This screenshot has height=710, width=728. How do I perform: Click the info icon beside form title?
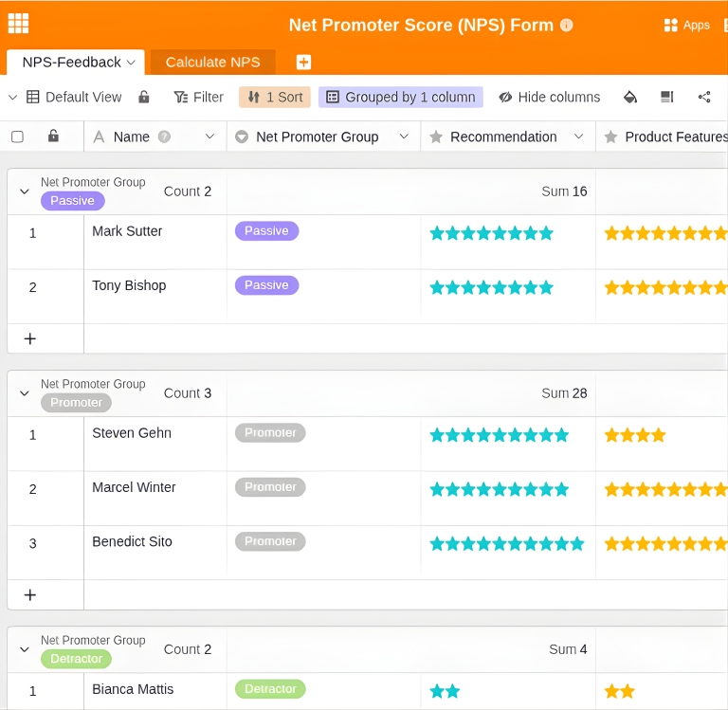(x=567, y=26)
